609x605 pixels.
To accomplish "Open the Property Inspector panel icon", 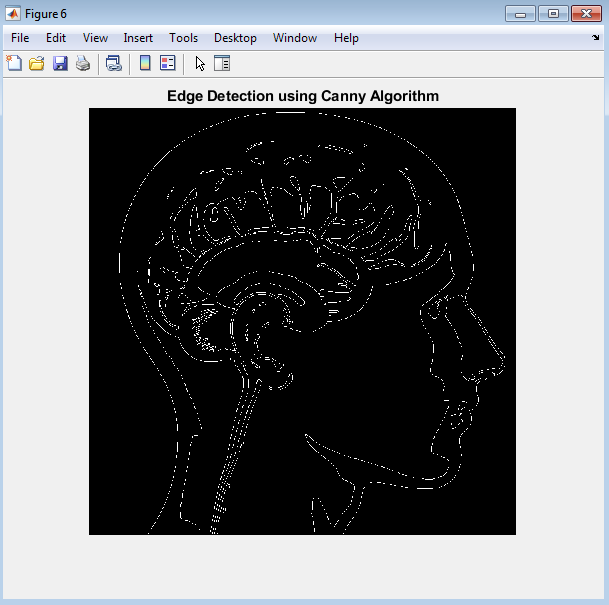I will pos(222,63).
